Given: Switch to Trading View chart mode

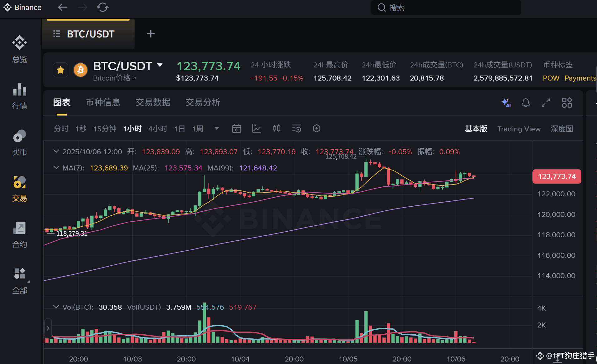Looking at the screenshot, I should (x=519, y=129).
